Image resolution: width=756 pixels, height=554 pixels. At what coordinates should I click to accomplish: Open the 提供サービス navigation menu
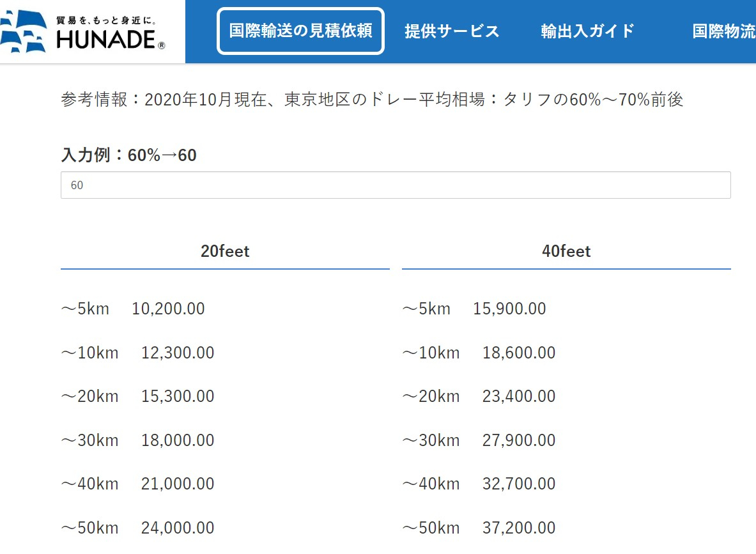point(451,30)
